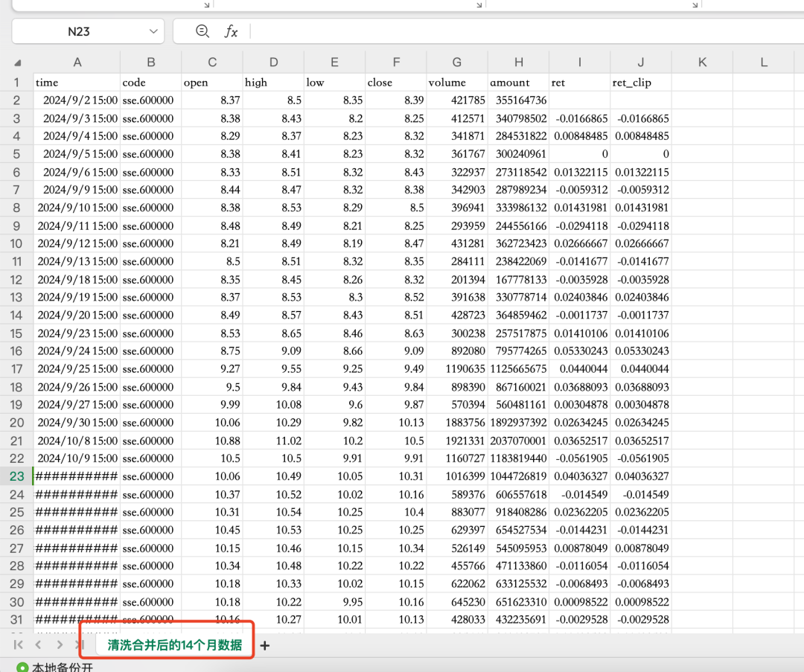The width and height of the screenshot is (804, 672).
Task: Click the 'close' header cell
Action: coord(396,83)
